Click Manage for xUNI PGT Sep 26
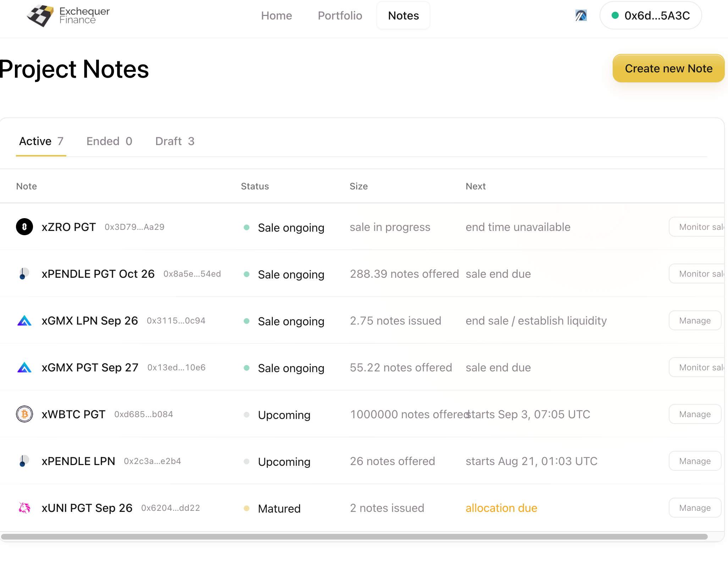This screenshot has height=569, width=728. 695,508
